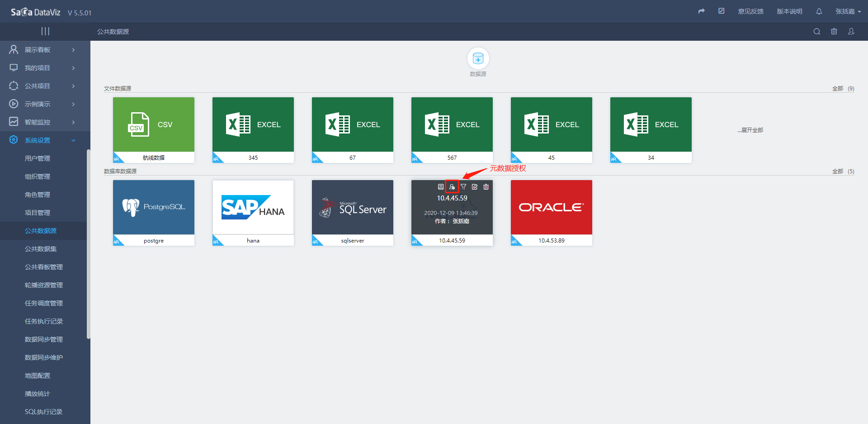Delete the 10.4.45.59 data source

tap(486, 186)
